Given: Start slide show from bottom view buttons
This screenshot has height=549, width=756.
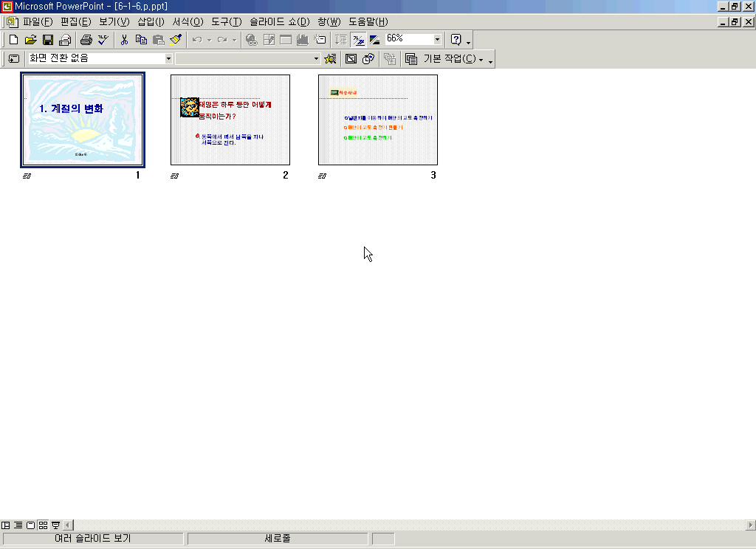Looking at the screenshot, I should click(x=55, y=525).
